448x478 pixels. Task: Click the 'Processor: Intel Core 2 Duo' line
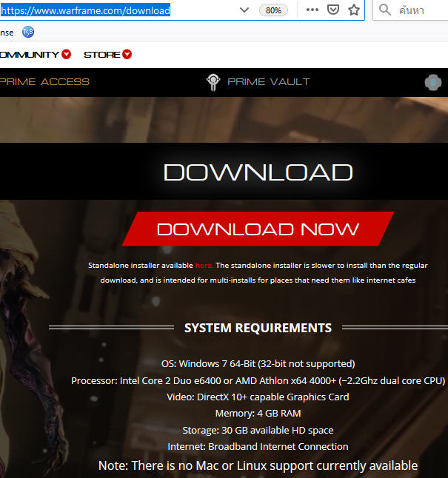pyautogui.click(x=258, y=381)
